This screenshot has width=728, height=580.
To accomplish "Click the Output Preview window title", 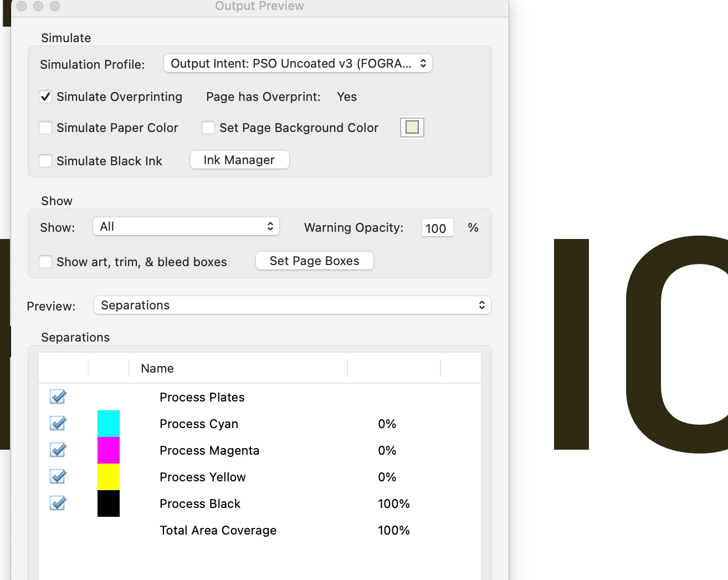I will (259, 6).
